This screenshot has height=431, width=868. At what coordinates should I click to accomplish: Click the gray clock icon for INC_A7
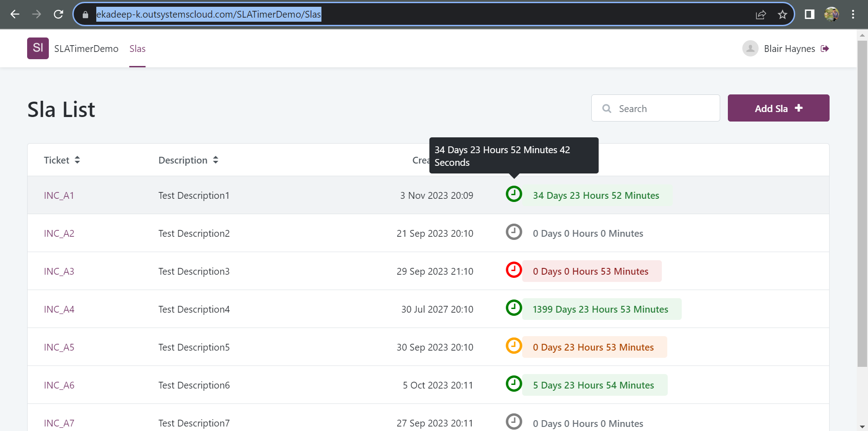pyautogui.click(x=514, y=422)
